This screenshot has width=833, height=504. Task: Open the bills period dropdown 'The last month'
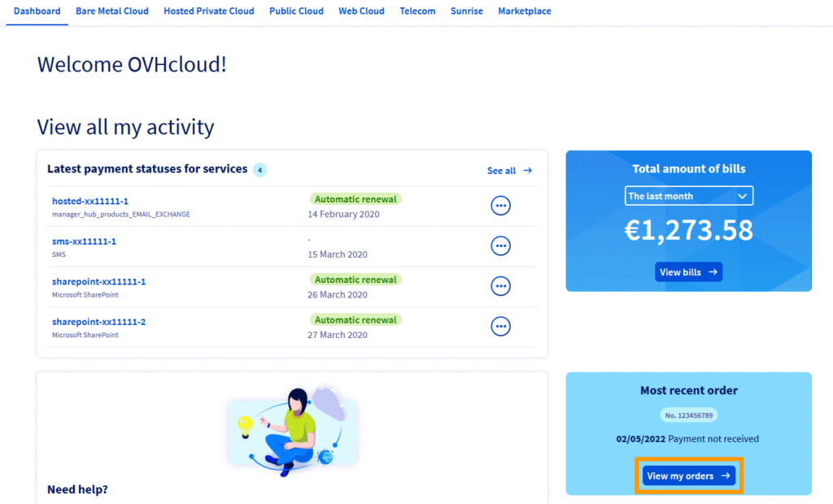coord(688,196)
